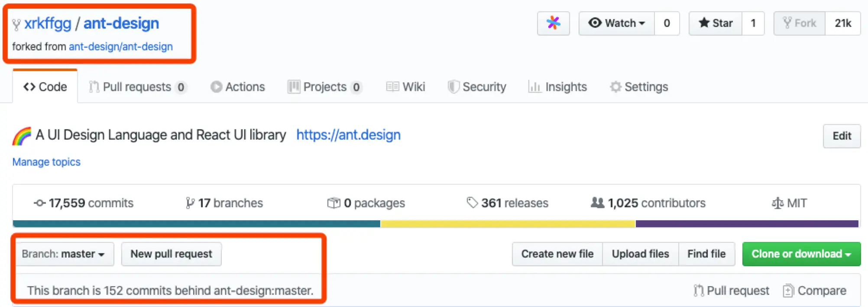
Task: Click Upload files button
Action: pyautogui.click(x=640, y=254)
